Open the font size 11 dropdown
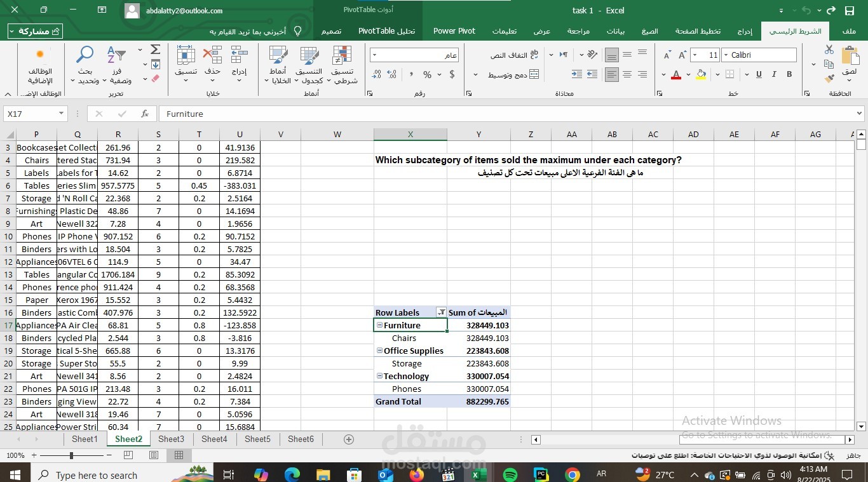The height and width of the screenshot is (482, 868). point(694,55)
